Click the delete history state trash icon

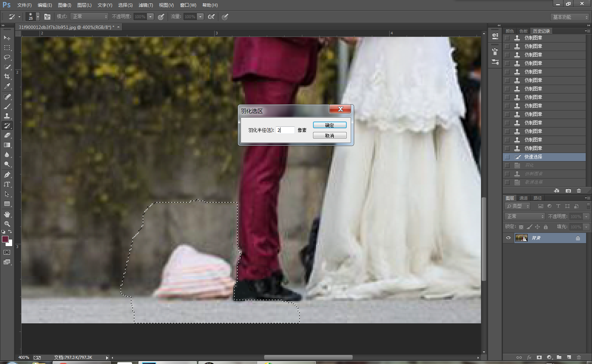579,191
